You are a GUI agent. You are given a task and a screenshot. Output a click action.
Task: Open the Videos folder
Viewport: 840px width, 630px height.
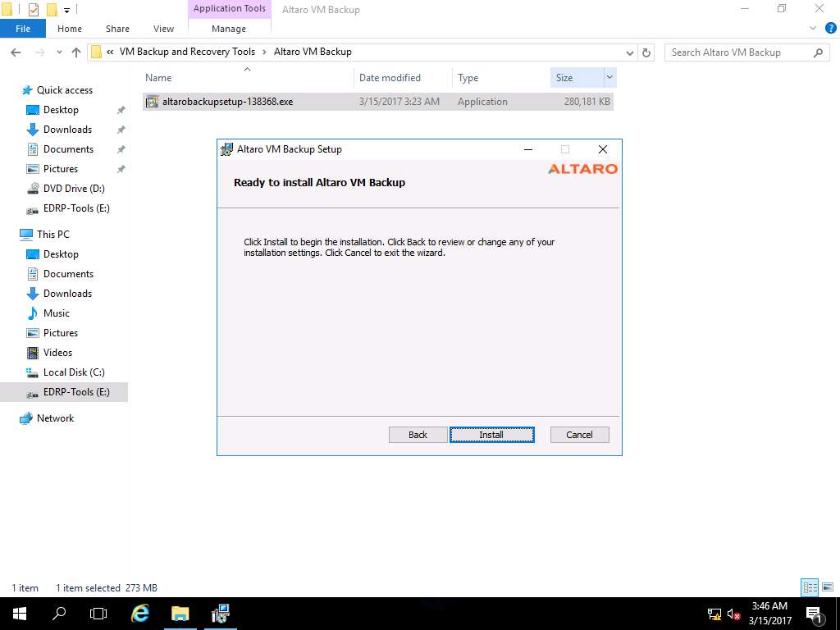57,353
